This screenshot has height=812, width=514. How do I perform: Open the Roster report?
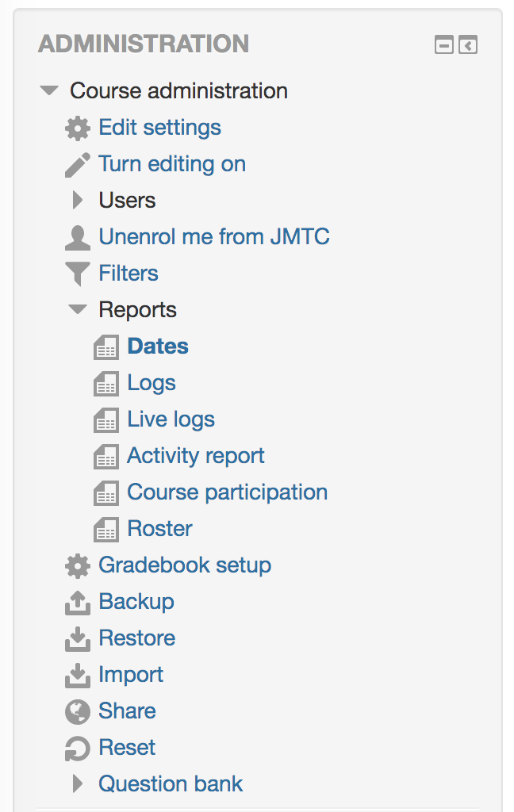tap(159, 528)
